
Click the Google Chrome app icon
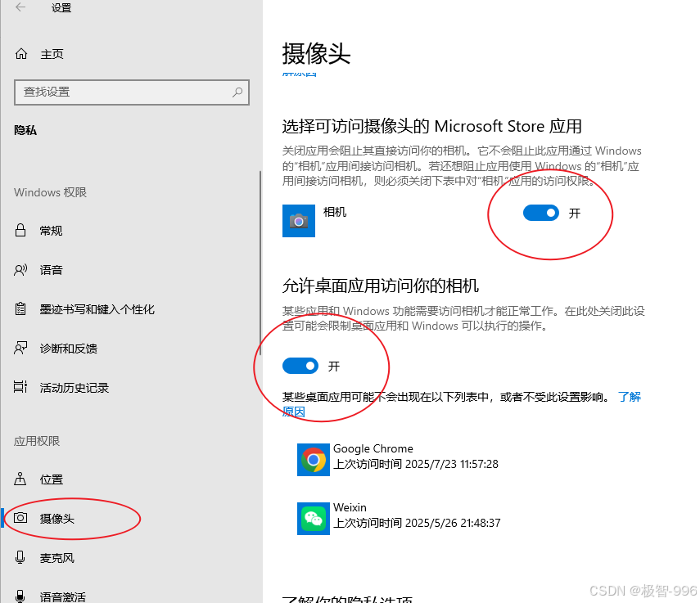314,460
